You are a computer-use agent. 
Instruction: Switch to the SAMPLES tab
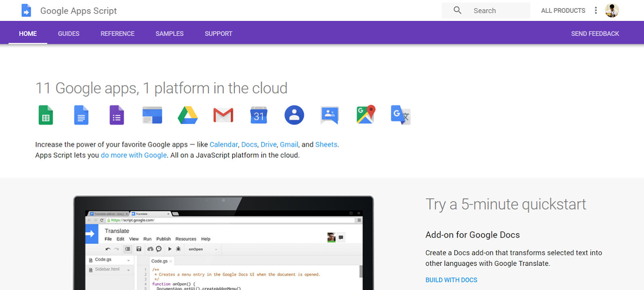point(169,33)
